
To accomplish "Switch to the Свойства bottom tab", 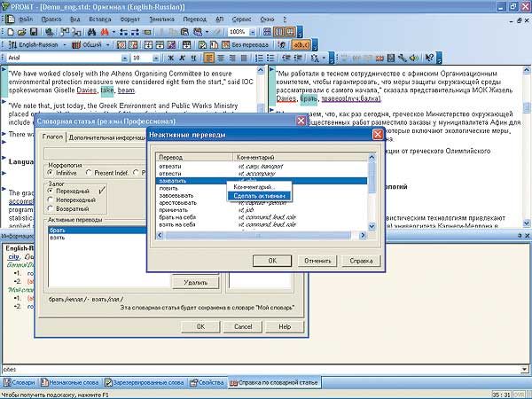I will pos(207,382).
